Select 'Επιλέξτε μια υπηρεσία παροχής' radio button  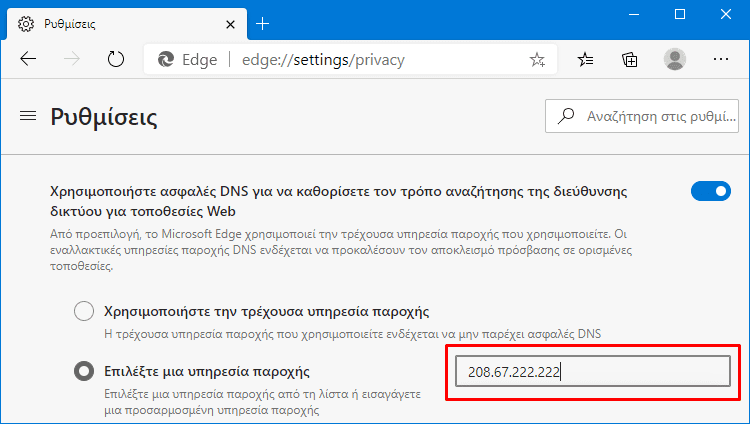point(84,371)
